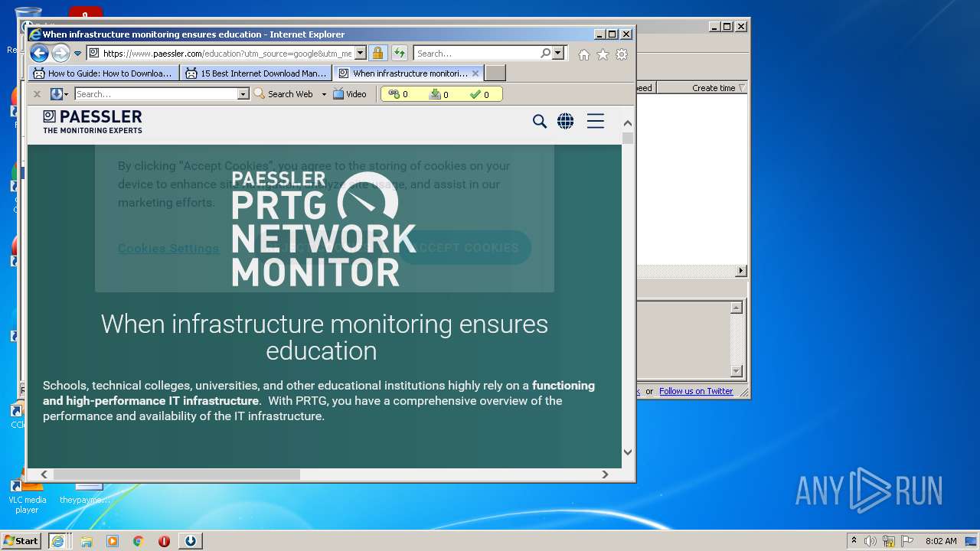Expand the address bar autocomplete dropdown

pos(361,54)
